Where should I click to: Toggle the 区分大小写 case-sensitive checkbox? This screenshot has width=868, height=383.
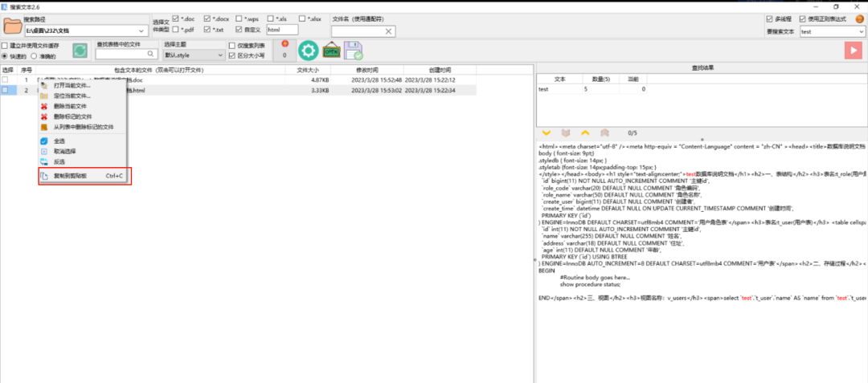232,55
